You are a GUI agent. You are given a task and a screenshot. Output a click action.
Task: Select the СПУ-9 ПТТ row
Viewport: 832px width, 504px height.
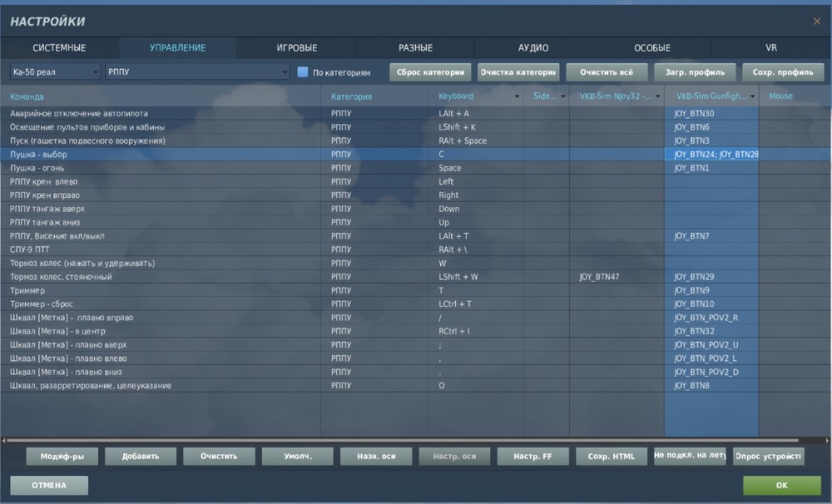[416, 250]
